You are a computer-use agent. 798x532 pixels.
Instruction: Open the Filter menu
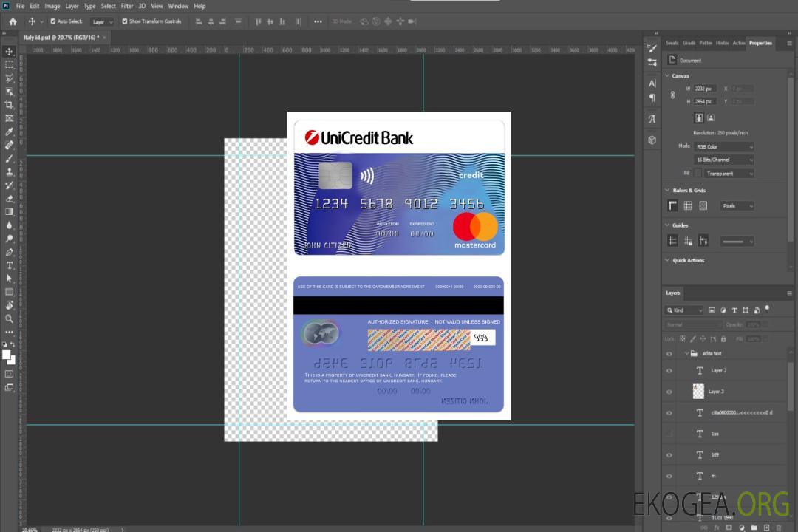coord(127,6)
